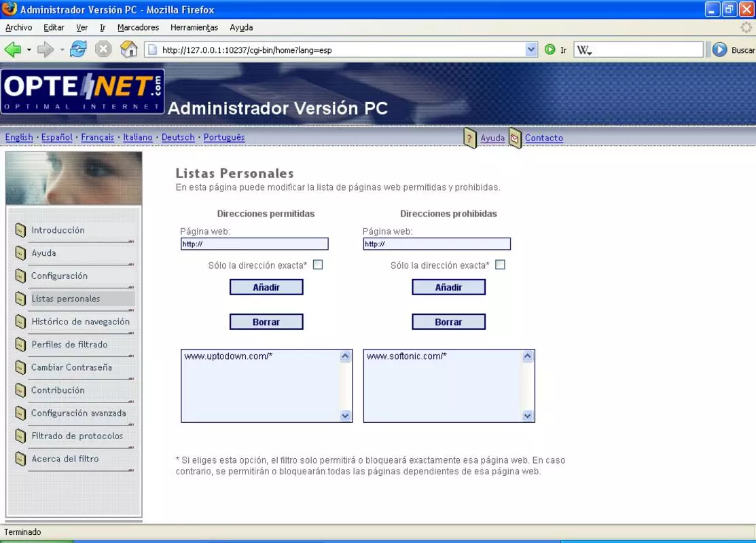Open the Ir menu

103,27
